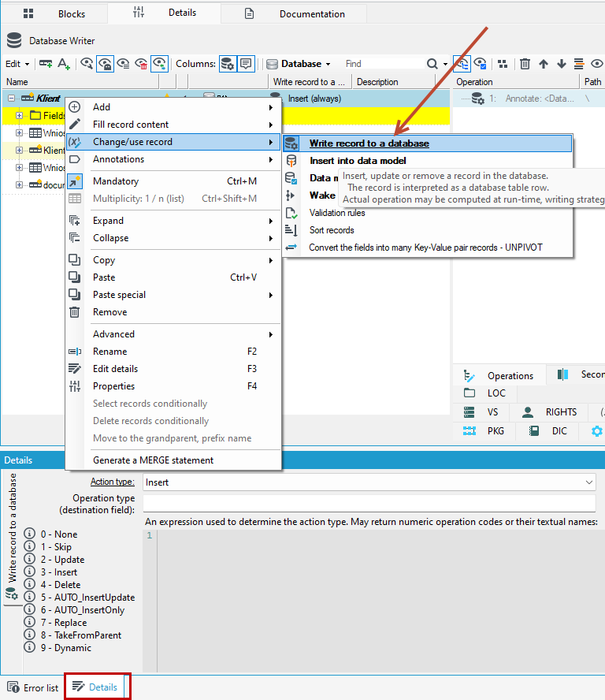Collapse the root Klient tree node
Screen dimensions: 605x700
coord(12,99)
